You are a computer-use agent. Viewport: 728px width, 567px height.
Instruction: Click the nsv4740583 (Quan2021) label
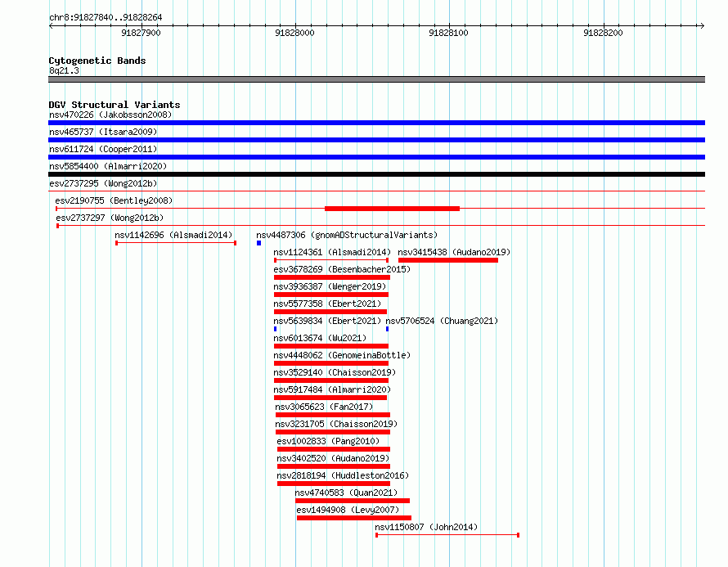click(346, 493)
